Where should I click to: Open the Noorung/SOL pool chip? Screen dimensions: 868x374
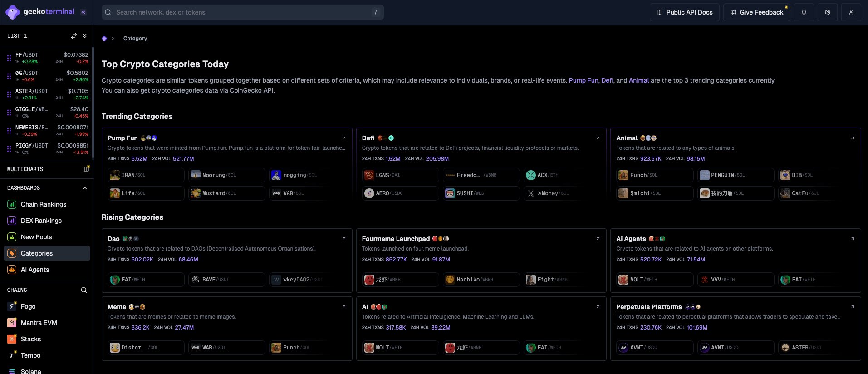coord(227,175)
